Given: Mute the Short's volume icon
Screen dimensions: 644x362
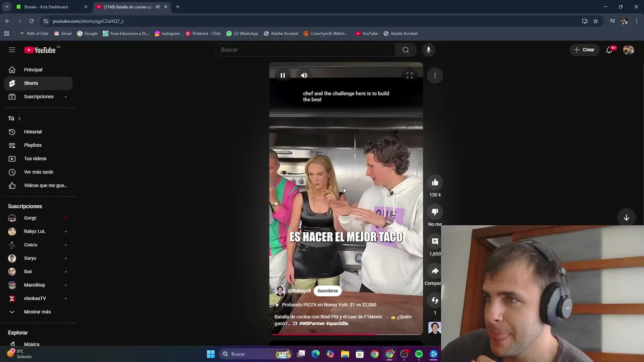Looking at the screenshot, I should click(x=304, y=75).
